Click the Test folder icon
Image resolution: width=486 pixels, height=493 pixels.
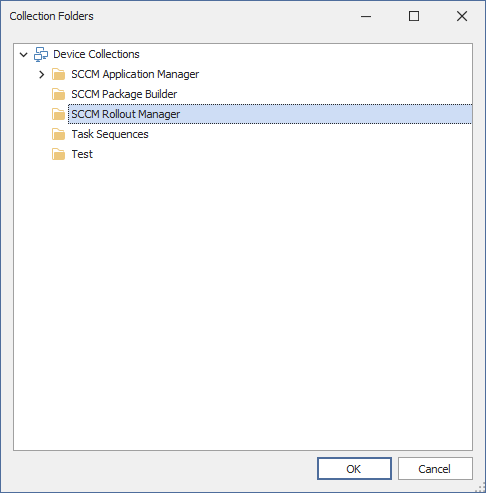point(59,154)
